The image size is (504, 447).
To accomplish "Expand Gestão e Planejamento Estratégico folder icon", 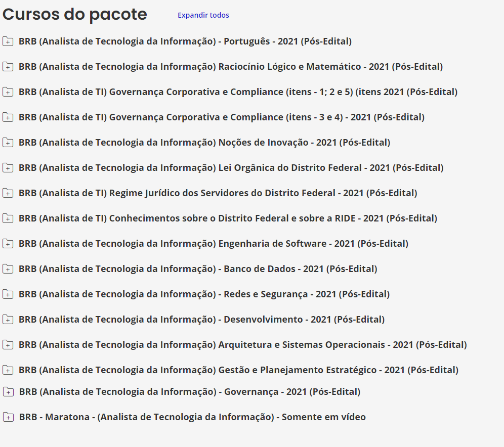I will tap(8, 370).
